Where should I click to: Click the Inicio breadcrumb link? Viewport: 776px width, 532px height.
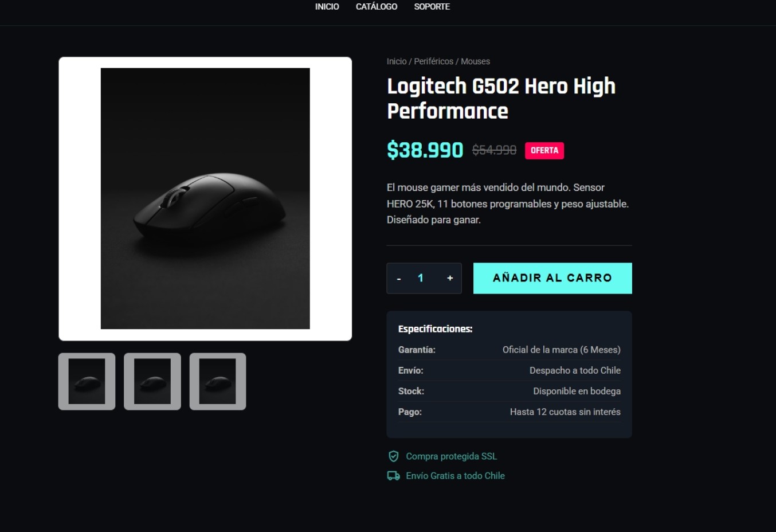[x=395, y=61]
